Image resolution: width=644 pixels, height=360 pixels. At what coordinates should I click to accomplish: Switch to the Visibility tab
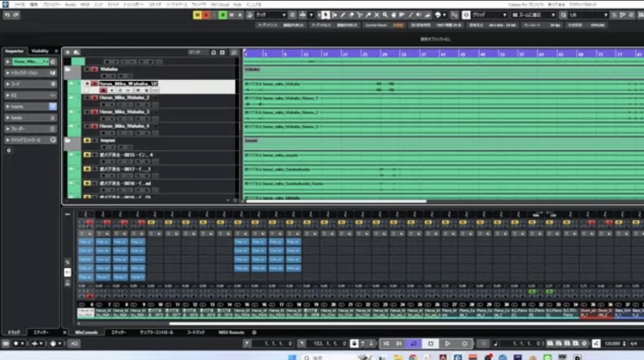40,51
